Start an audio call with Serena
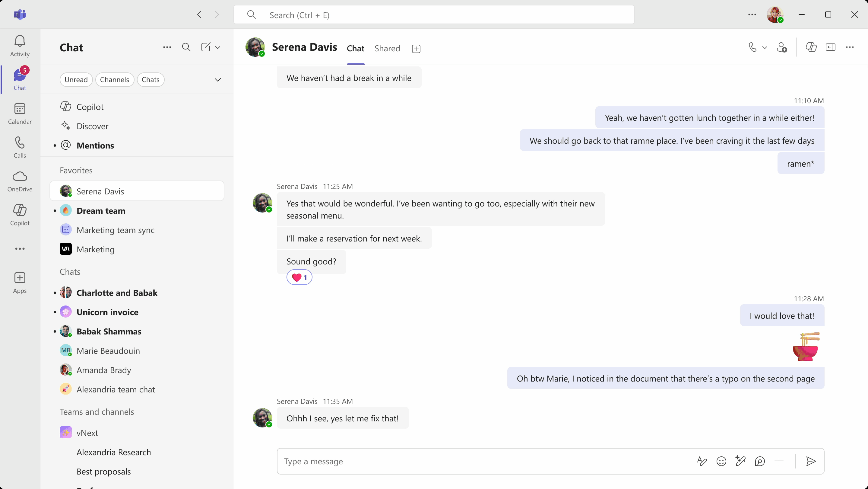The image size is (868, 489). pos(752,47)
